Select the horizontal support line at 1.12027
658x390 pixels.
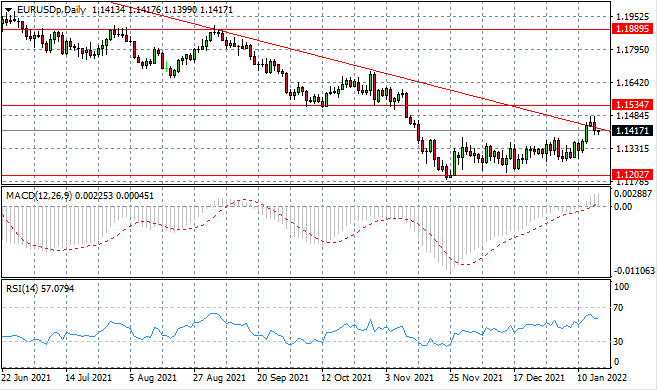306,175
